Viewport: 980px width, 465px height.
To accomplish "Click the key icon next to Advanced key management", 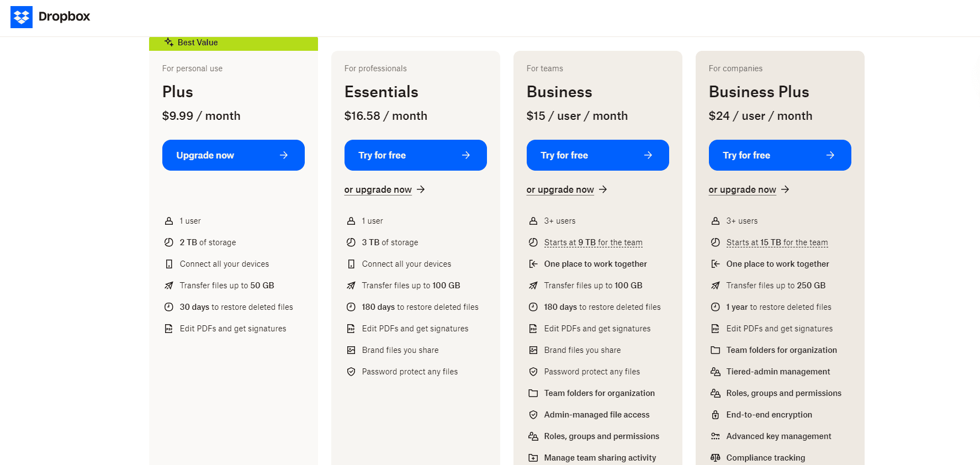I will (x=716, y=436).
